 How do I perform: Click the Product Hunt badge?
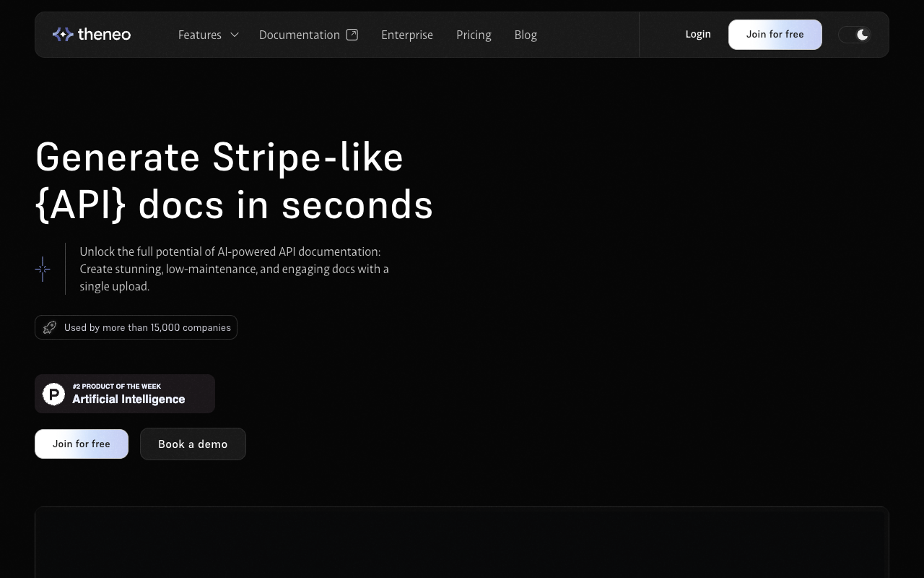pos(125,394)
